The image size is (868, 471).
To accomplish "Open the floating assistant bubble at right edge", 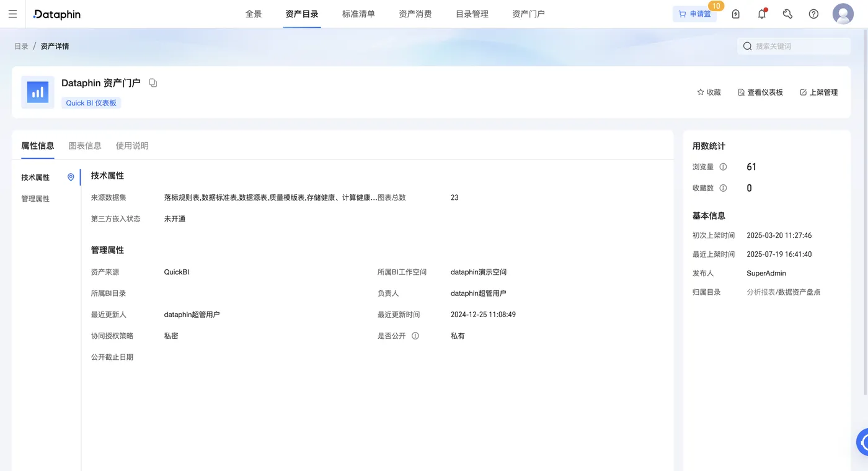I will click(862, 442).
